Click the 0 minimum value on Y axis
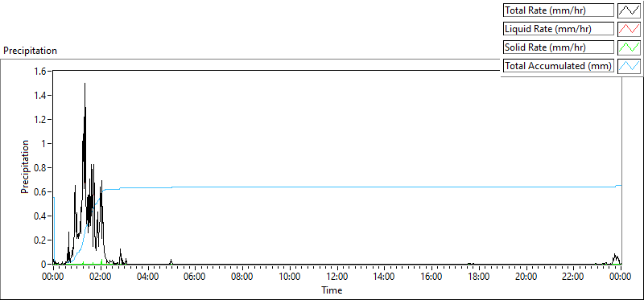Image resolution: width=644 pixels, height=300 pixels. [45, 265]
